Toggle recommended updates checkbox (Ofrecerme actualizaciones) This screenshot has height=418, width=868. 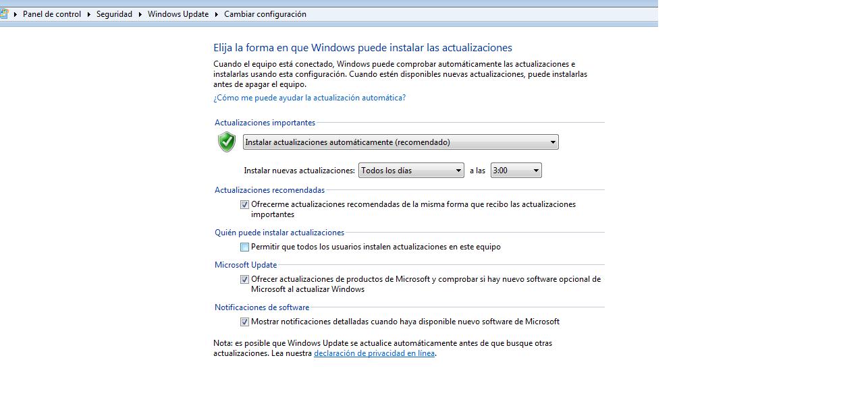point(244,204)
